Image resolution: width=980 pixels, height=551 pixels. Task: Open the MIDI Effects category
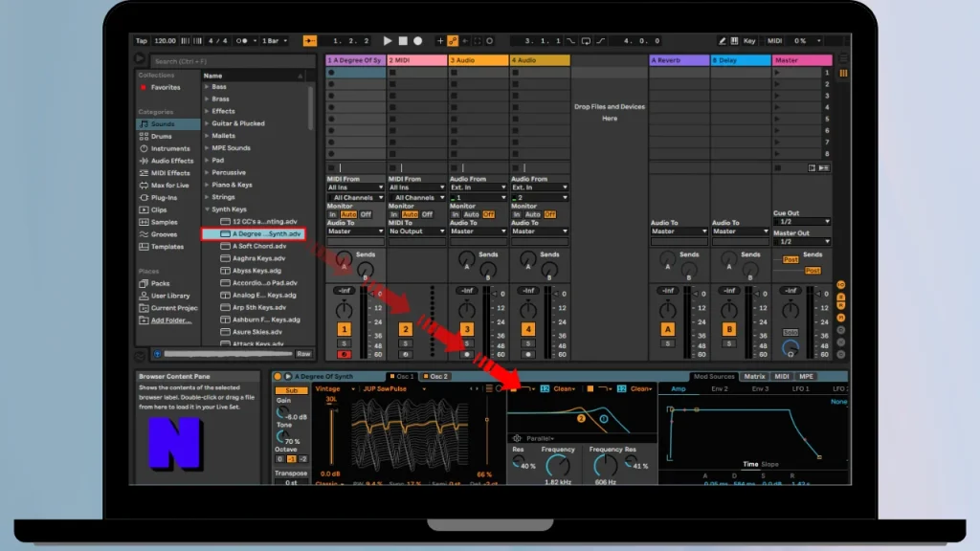pos(170,173)
